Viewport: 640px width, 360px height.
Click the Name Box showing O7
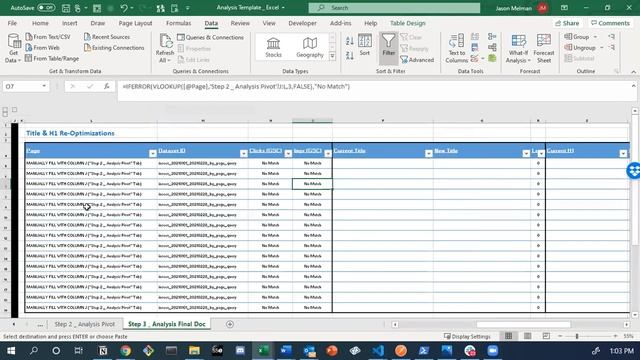pyautogui.click(x=25, y=86)
